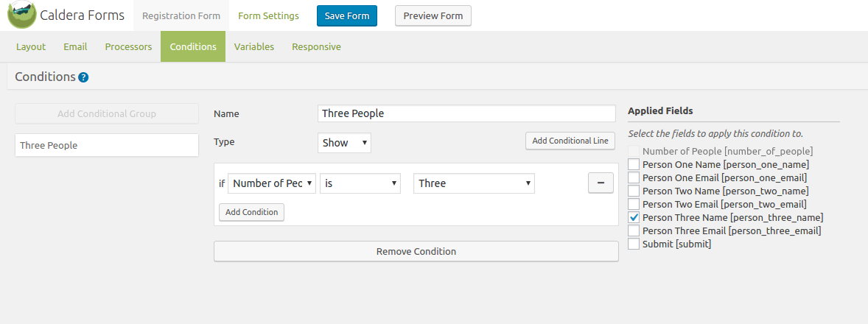Tick the Submit field checkbox
Viewport: 868px width, 324px height.
click(634, 244)
